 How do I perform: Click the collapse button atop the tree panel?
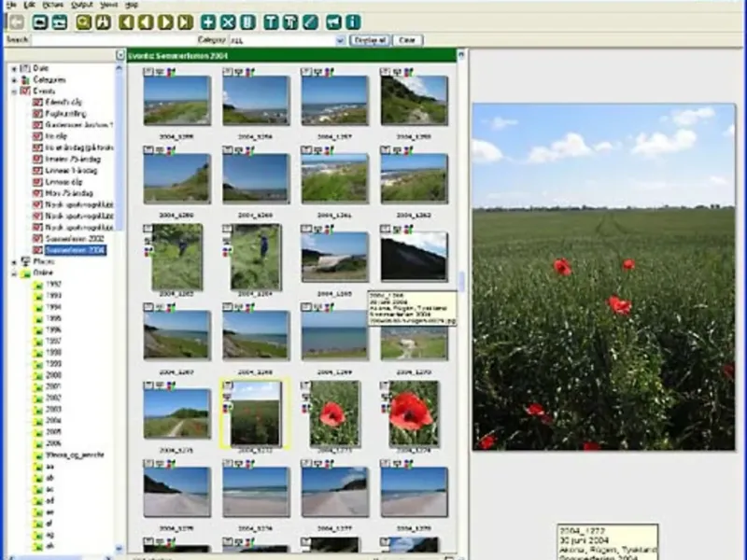pyautogui.click(x=120, y=55)
